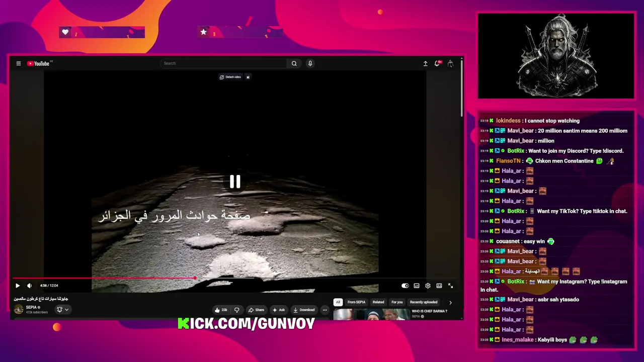Play the video with the play button
Image resolution: width=644 pixels, height=362 pixels.
coord(18,286)
